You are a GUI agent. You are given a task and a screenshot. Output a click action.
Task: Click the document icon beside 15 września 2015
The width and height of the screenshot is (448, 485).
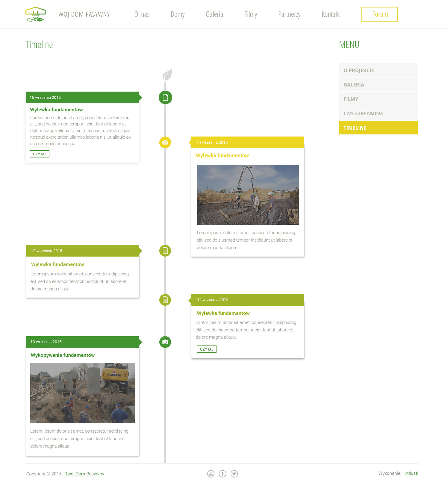[x=165, y=98]
